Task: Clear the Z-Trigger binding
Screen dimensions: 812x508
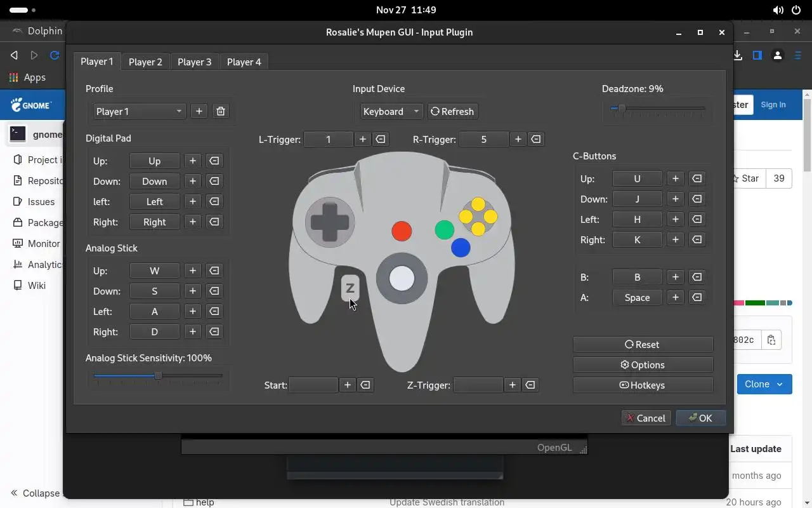Action: pos(530,385)
